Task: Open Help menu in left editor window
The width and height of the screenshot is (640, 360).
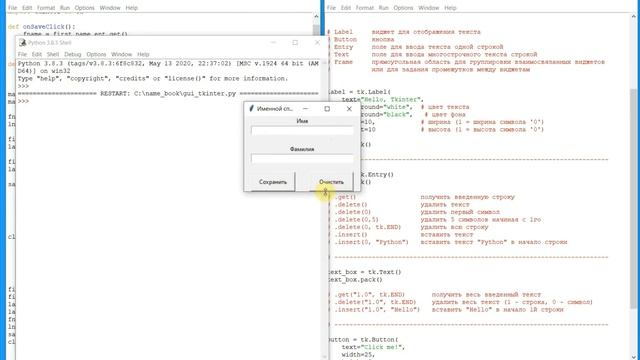Action: tap(131, 8)
